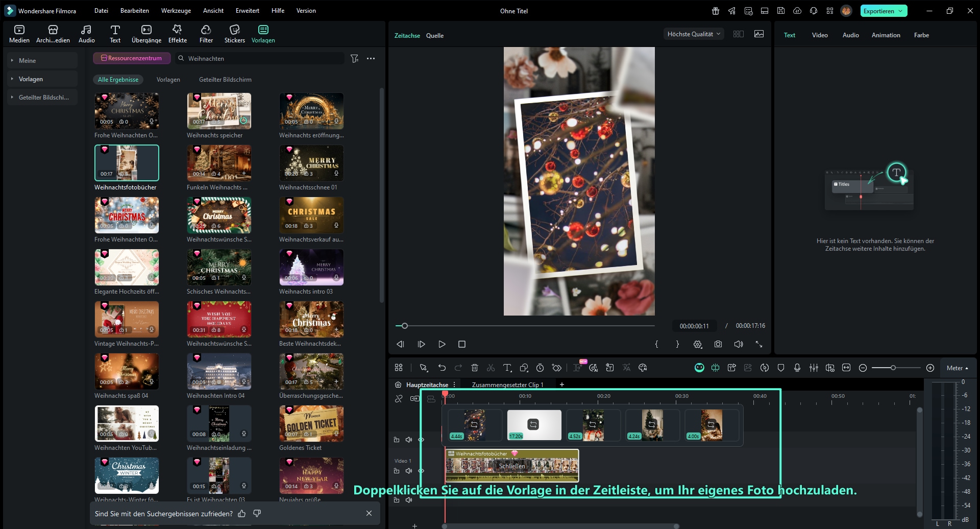Toggle the lock on Video 1 track
The width and height of the screenshot is (980, 529).
pos(397,471)
